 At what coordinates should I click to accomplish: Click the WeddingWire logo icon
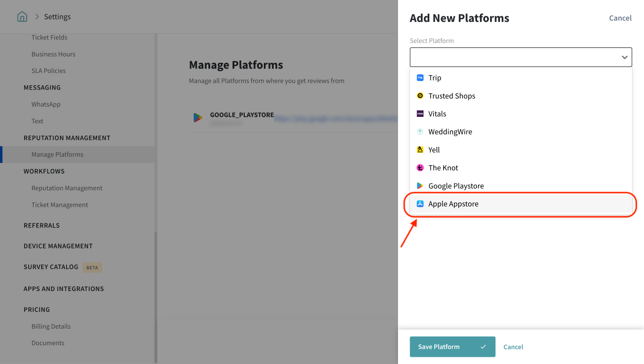click(x=420, y=132)
